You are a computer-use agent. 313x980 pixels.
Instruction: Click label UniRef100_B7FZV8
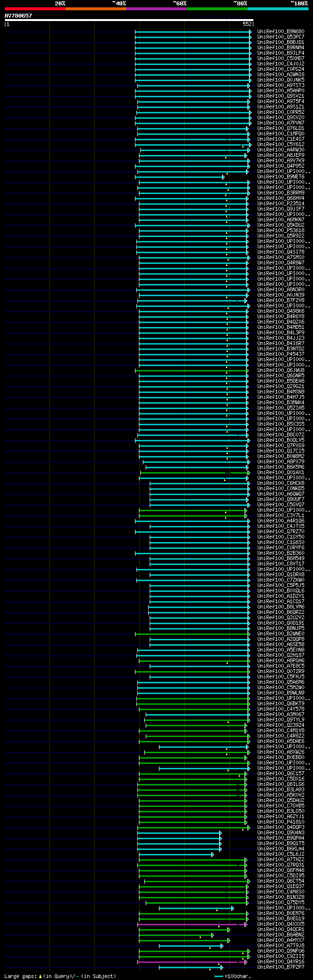[281, 300]
